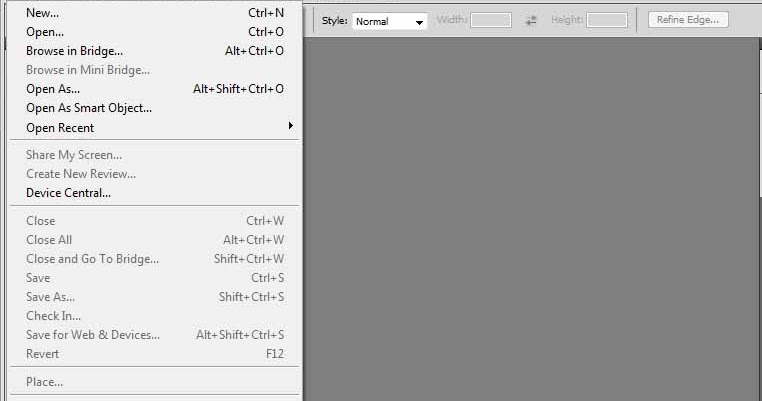762x401 pixels.
Task: Click the Height input field
Action: [x=606, y=20]
